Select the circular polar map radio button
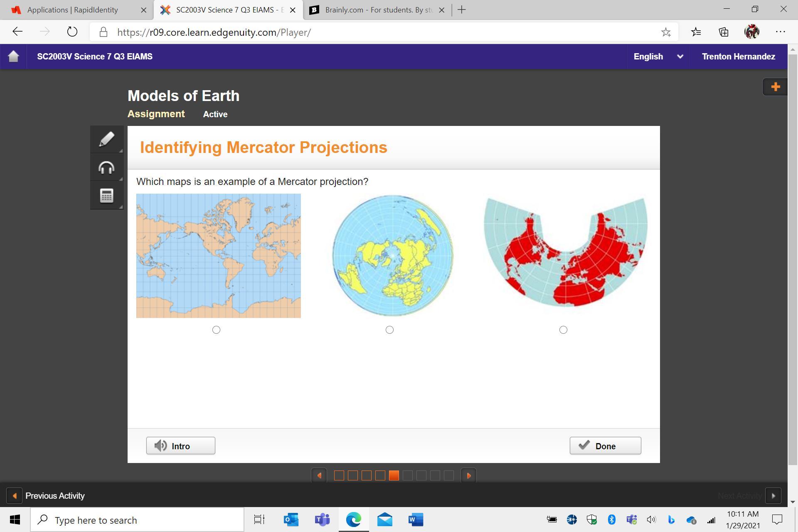 (x=389, y=330)
